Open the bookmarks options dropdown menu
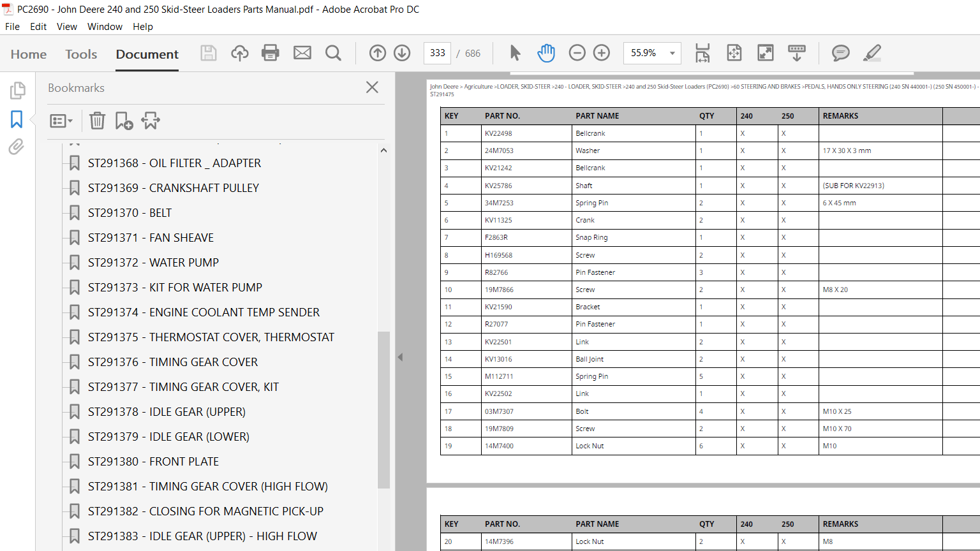Viewport: 980px width, 551px height. pos(61,121)
